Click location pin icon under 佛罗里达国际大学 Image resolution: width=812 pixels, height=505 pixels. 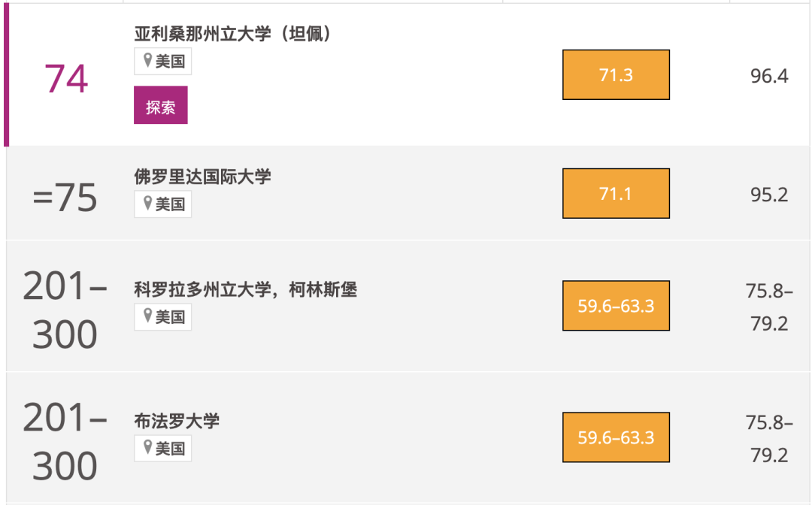(x=147, y=204)
